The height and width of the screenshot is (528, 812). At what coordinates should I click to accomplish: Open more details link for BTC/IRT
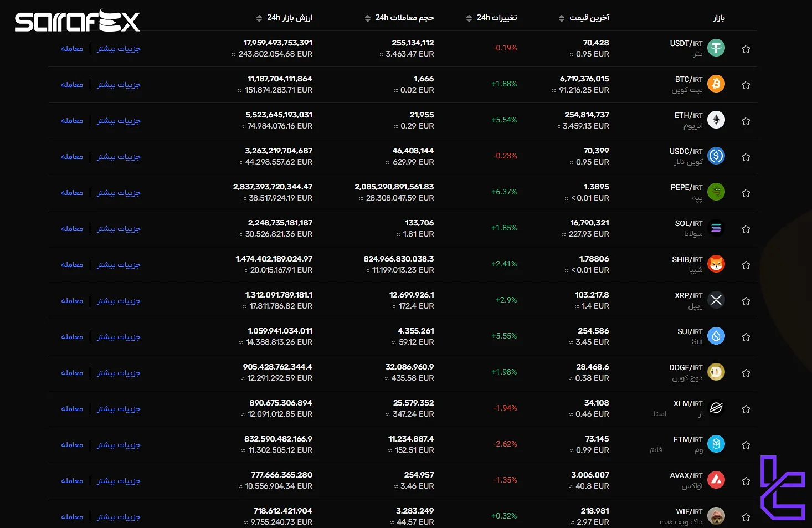(119, 85)
